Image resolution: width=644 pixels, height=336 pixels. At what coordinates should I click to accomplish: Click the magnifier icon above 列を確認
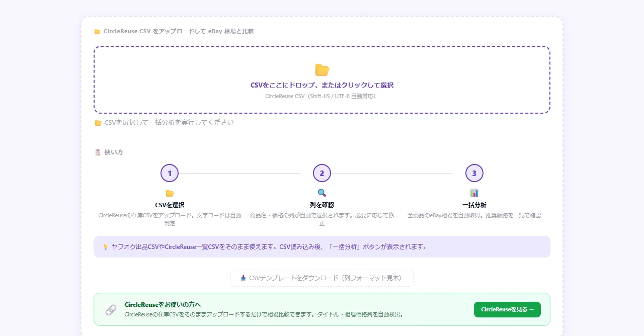click(x=322, y=193)
